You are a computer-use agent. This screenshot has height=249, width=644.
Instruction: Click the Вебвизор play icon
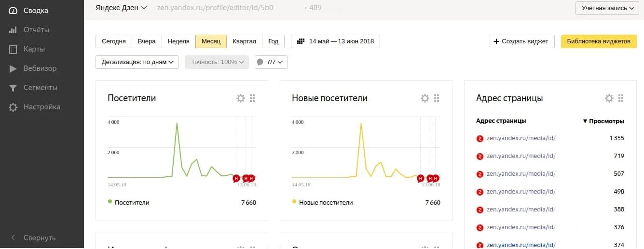tap(13, 68)
